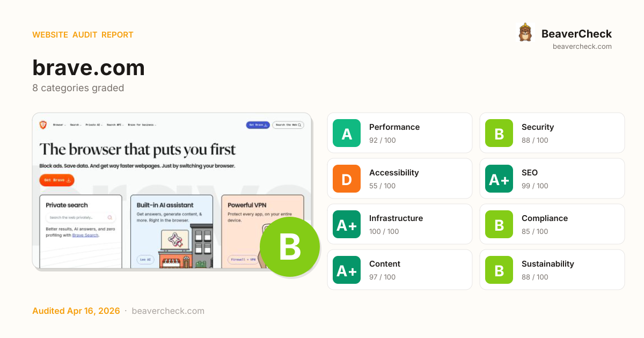
Task: Click the Compliance B grade badge
Action: click(x=499, y=224)
